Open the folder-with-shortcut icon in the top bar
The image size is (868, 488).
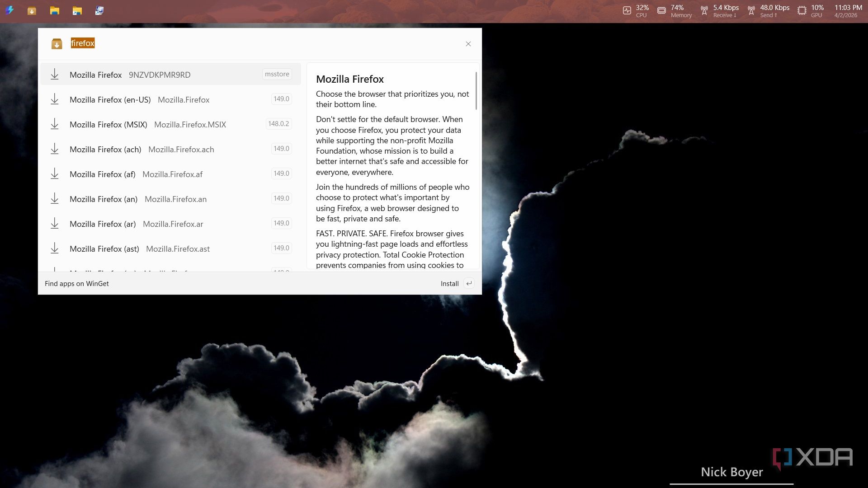click(77, 11)
